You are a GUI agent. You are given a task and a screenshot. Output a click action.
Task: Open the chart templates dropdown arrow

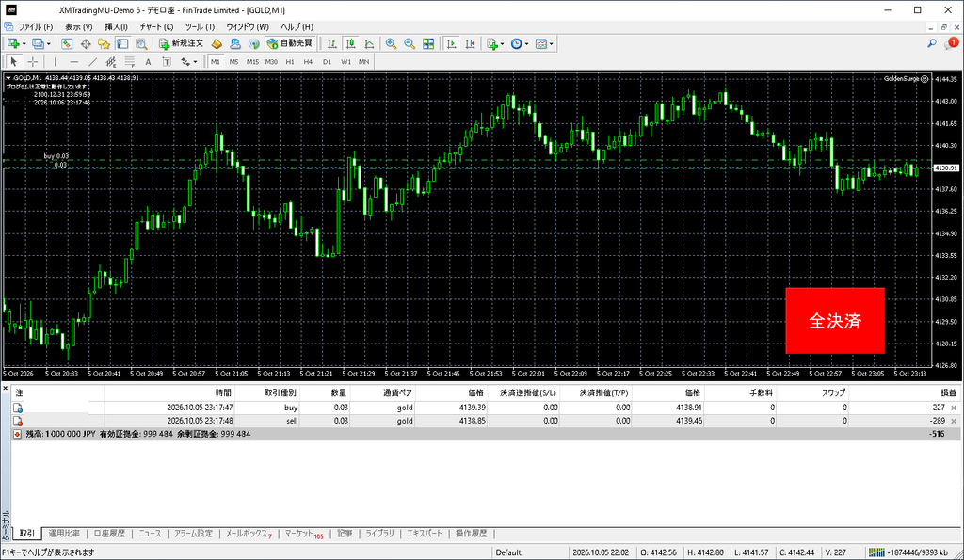click(552, 44)
